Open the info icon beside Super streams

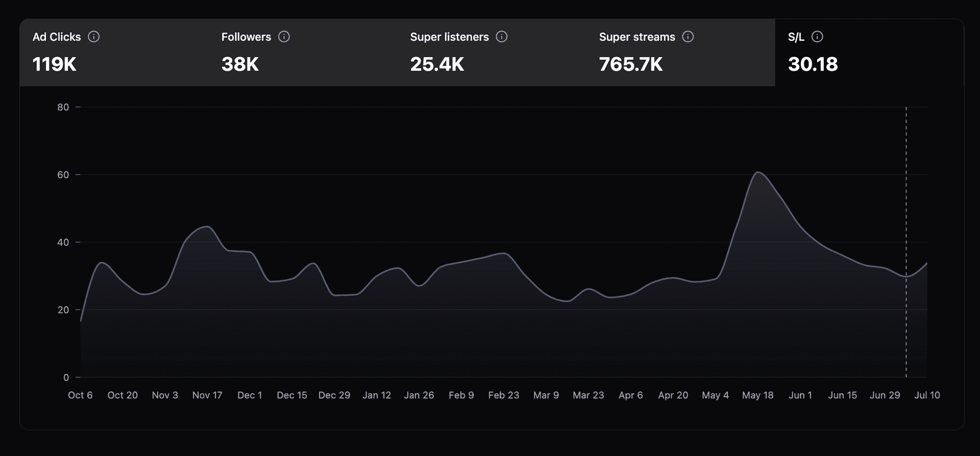click(688, 37)
